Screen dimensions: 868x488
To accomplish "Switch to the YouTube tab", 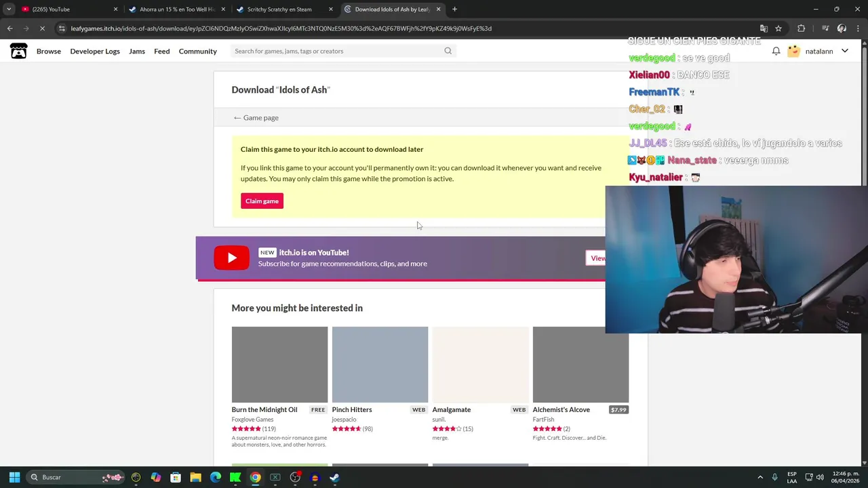I will pyautogui.click(x=68, y=9).
